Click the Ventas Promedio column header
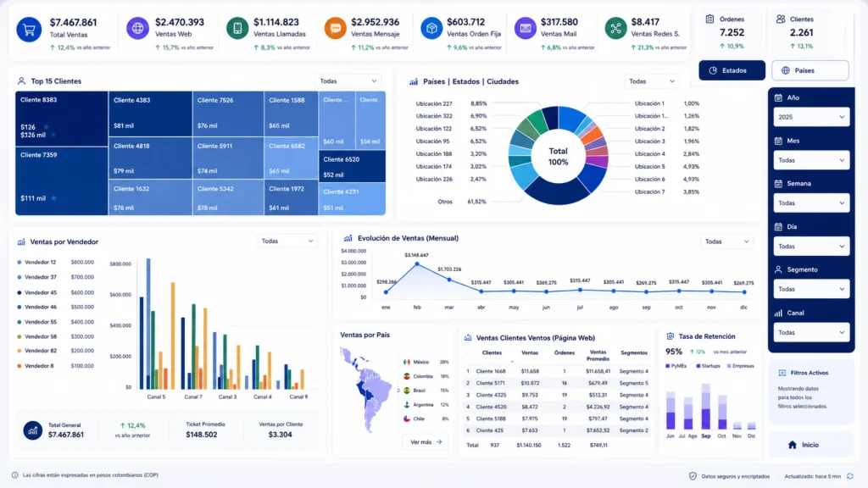 598,355
